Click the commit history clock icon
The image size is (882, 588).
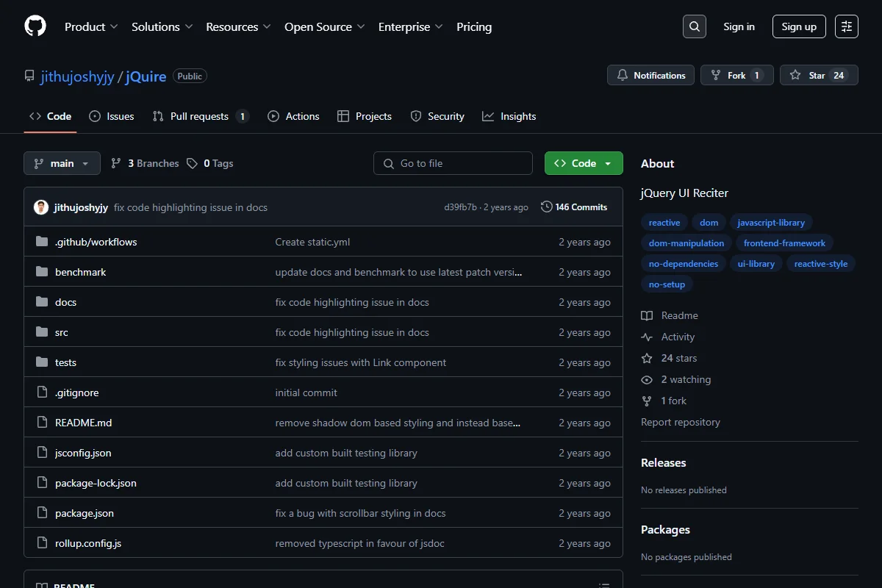[546, 207]
